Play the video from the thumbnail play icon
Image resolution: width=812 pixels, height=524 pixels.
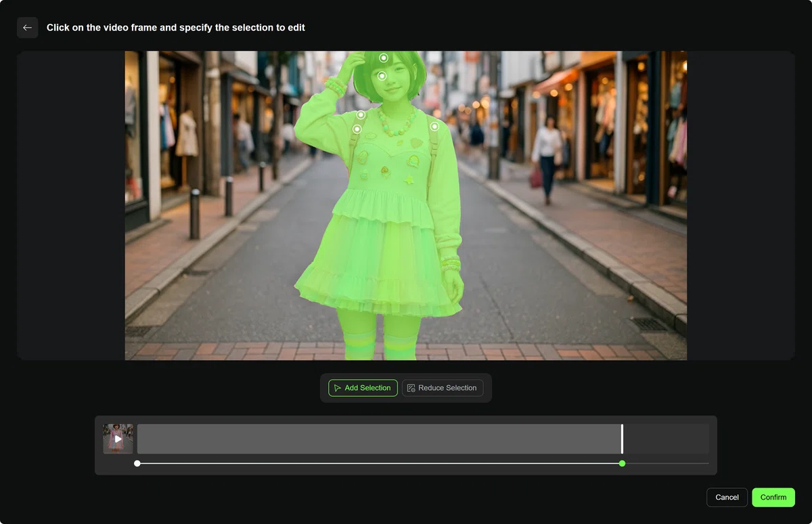[118, 439]
